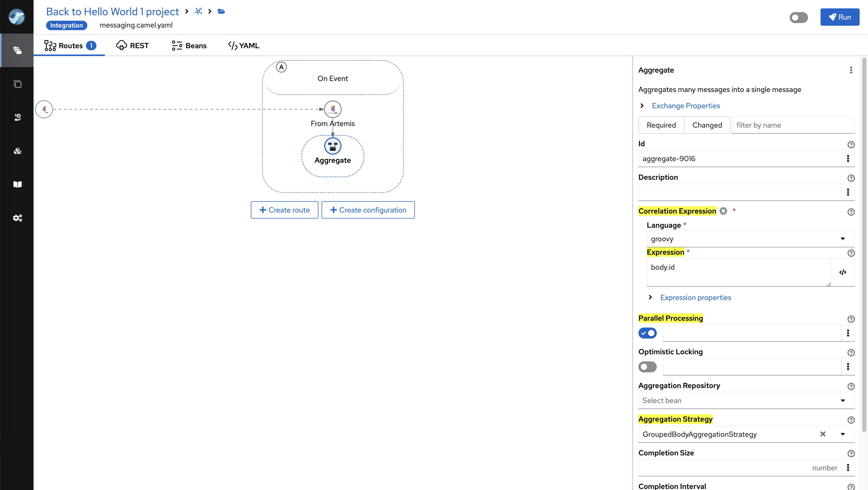
Task: Open the documentation book icon in the sidebar
Action: point(18,184)
